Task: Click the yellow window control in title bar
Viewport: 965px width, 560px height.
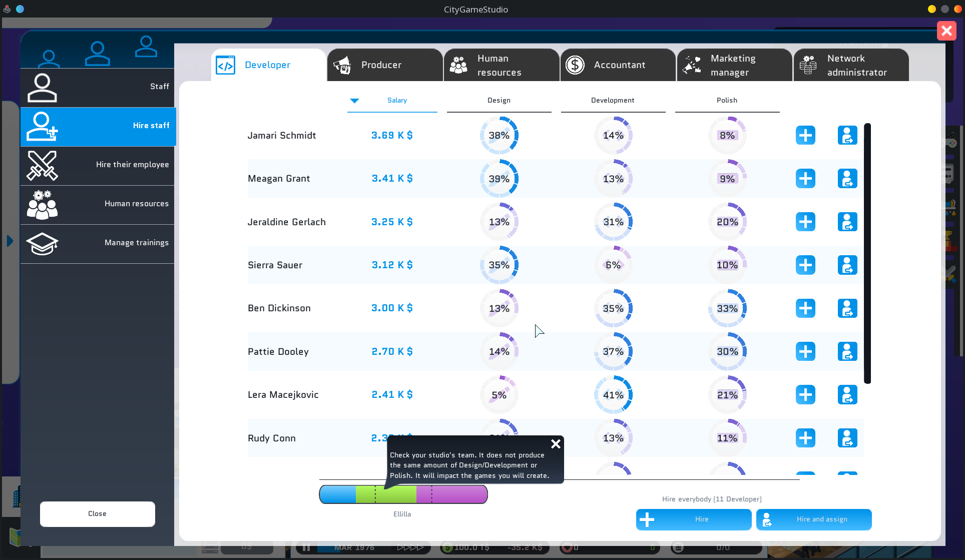Action: coord(931,9)
